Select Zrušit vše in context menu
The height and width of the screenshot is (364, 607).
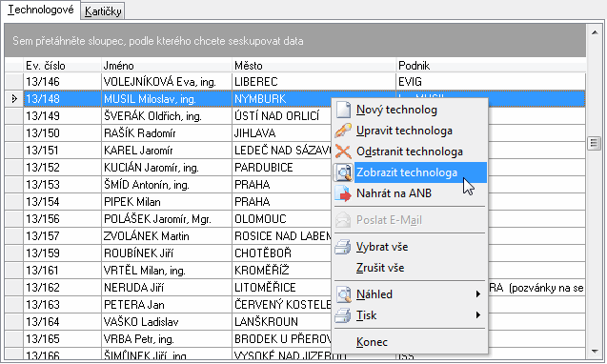click(x=410, y=268)
